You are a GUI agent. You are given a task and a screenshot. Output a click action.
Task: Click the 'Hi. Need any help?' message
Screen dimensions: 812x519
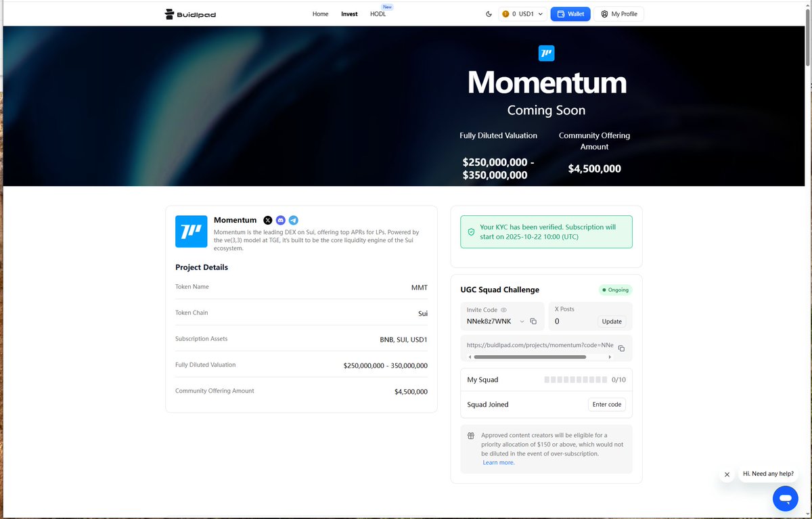pos(768,474)
